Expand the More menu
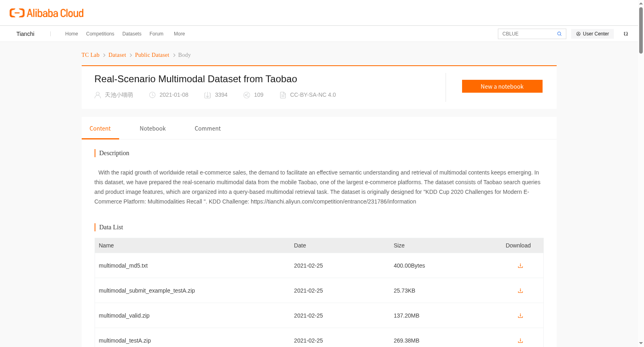This screenshot has width=644, height=347. click(x=180, y=34)
